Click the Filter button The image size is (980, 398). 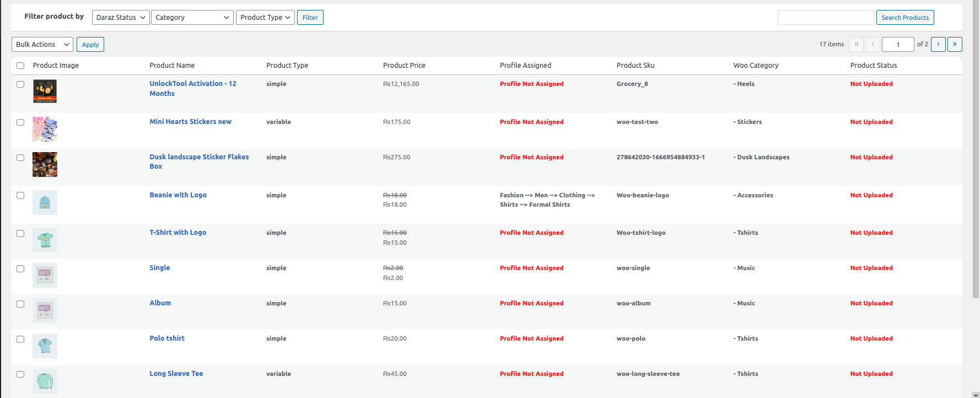pyautogui.click(x=310, y=18)
